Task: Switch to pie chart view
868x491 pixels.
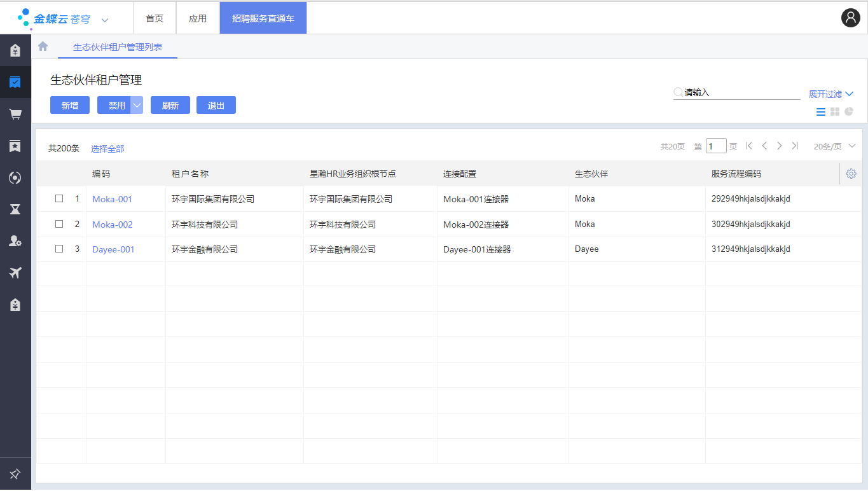Action: pos(849,112)
